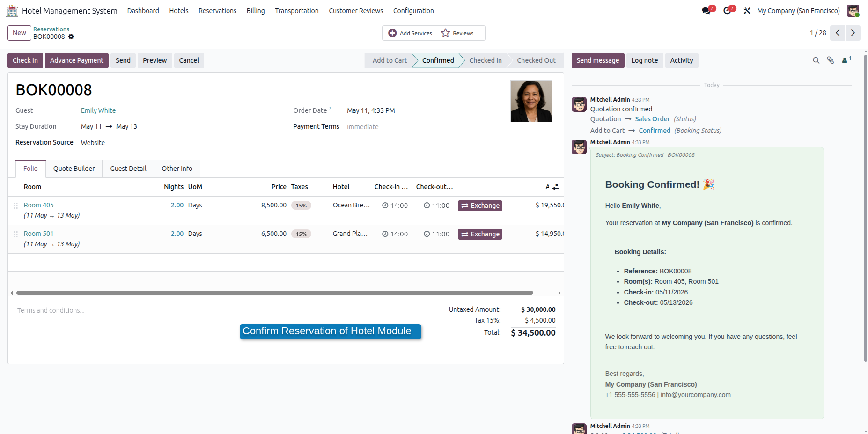868x434 pixels.
Task: Open the Hotel Management System app icon
Action: (x=12, y=10)
